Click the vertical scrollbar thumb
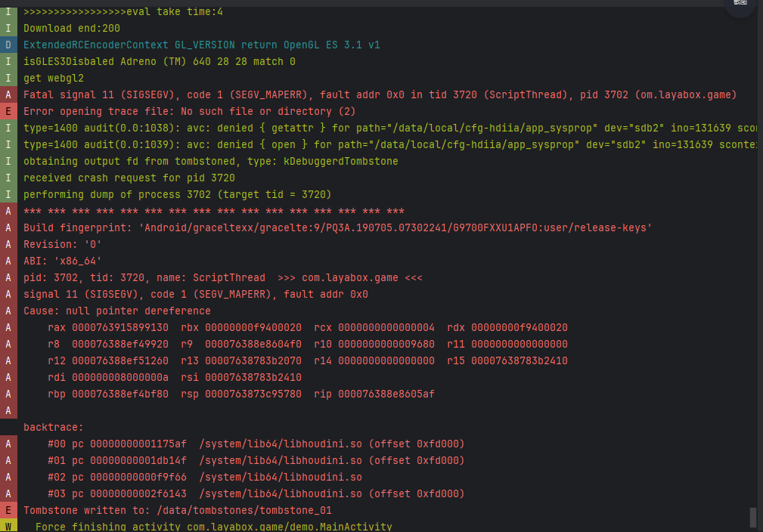This screenshot has width=763, height=532. pos(752,518)
